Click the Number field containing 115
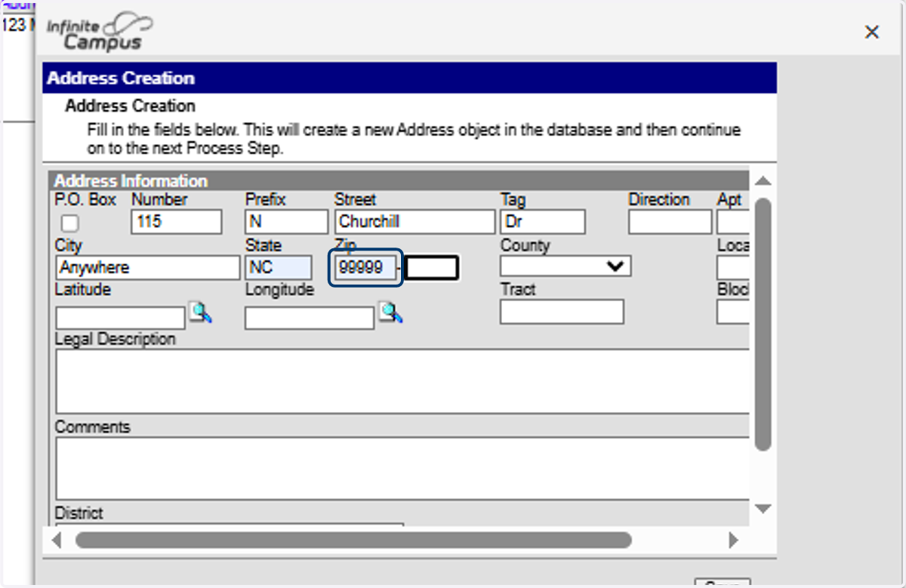906x588 pixels. (x=177, y=222)
